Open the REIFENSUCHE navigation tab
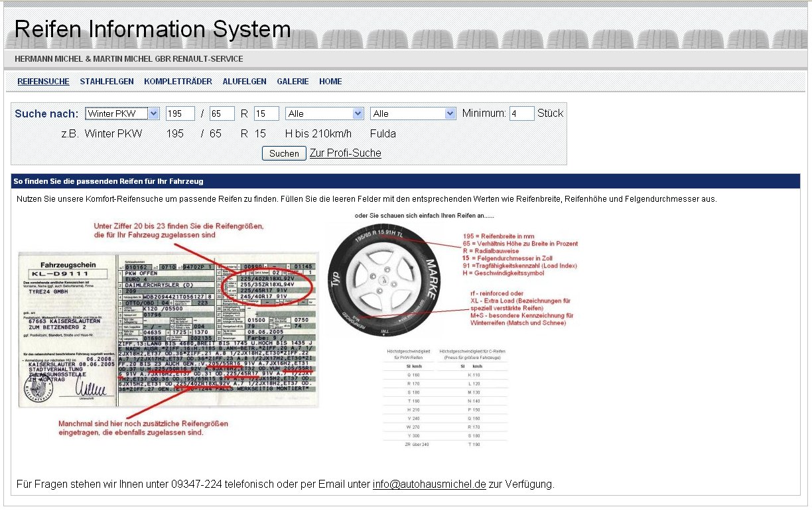The width and height of the screenshot is (812, 511). 43,82
